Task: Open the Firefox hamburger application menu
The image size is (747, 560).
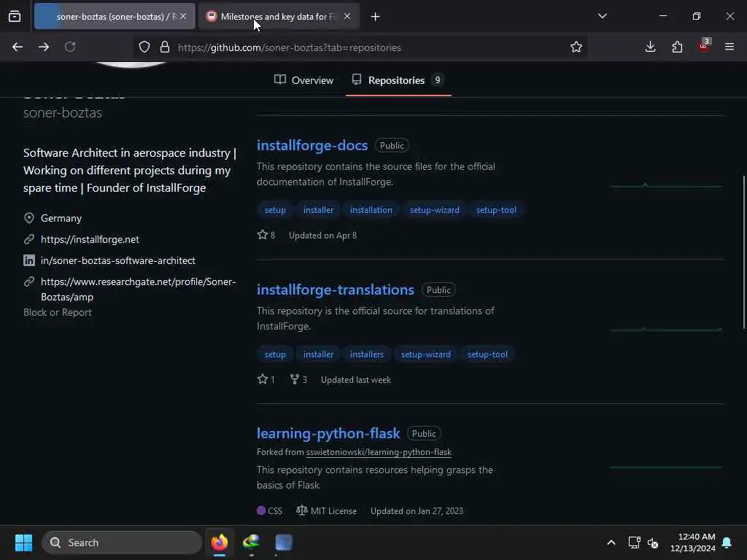Action: (729, 47)
